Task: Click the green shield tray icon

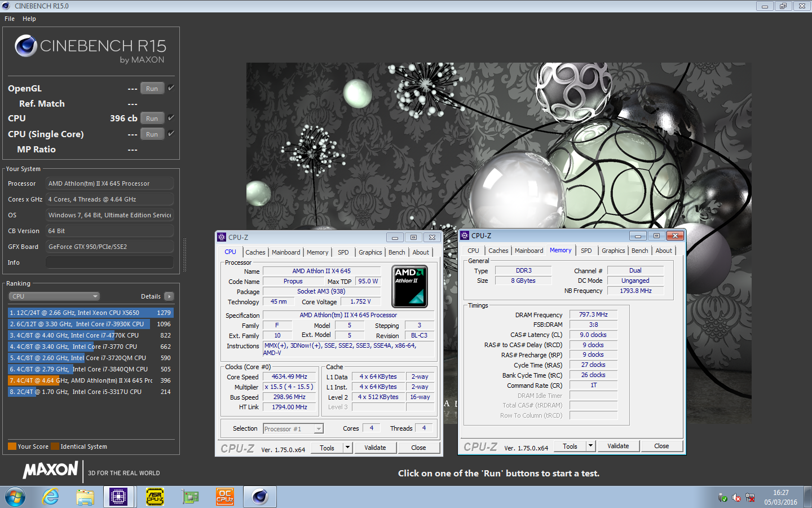Action: pos(723,497)
